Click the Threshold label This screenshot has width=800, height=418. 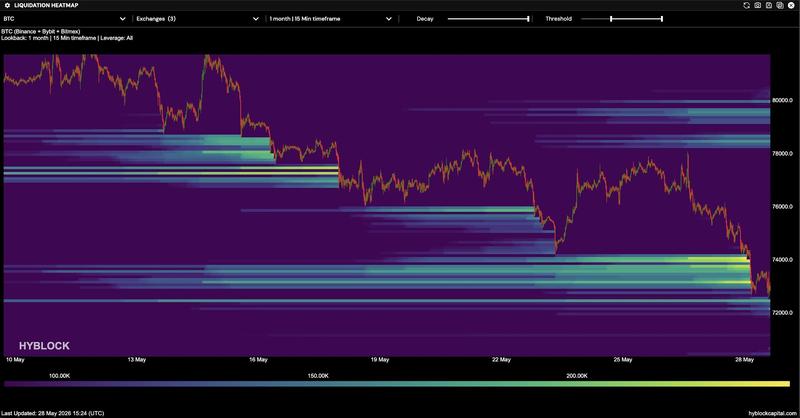click(559, 19)
